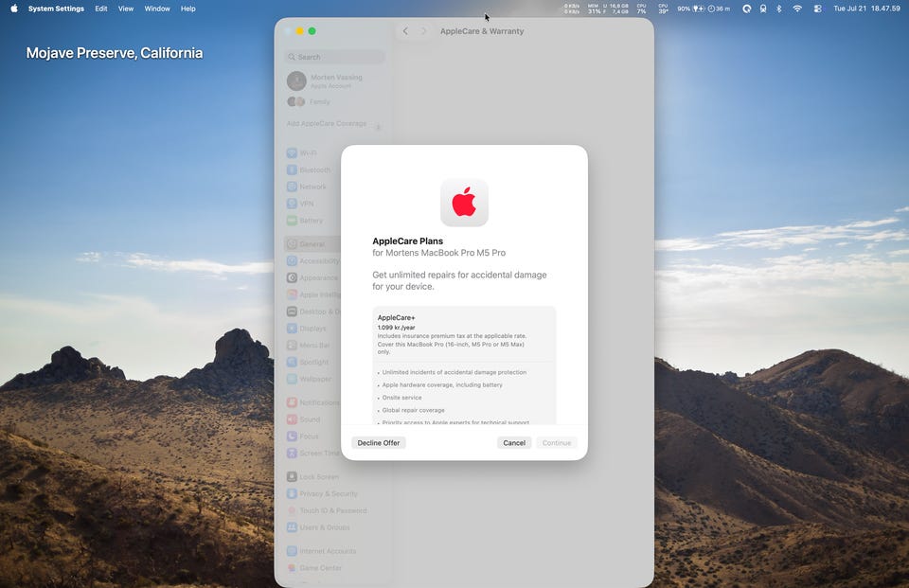Click the date and time clock

tap(866, 9)
